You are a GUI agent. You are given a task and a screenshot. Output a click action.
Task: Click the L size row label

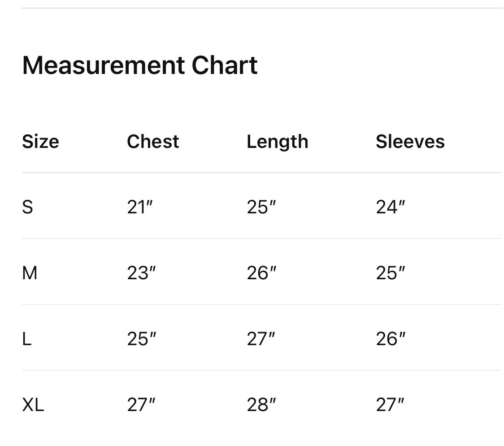(x=26, y=339)
